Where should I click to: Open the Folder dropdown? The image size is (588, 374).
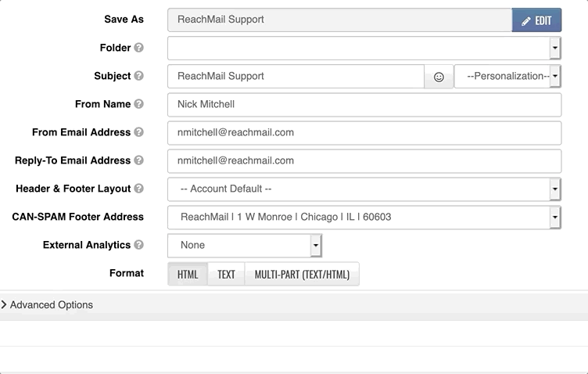pyautogui.click(x=364, y=48)
